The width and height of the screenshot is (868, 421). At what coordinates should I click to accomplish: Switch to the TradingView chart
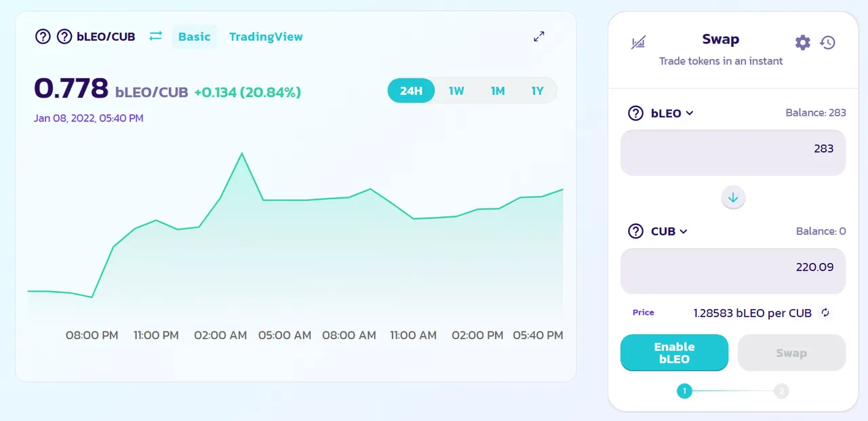[266, 37]
